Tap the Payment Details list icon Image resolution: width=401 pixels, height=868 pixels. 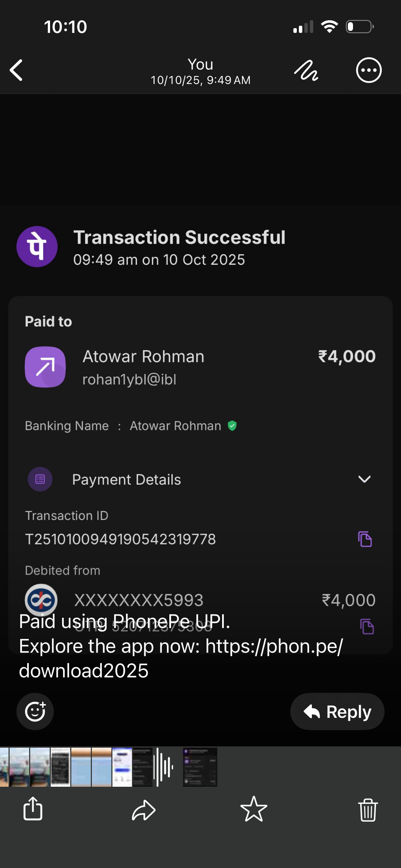[x=40, y=479]
